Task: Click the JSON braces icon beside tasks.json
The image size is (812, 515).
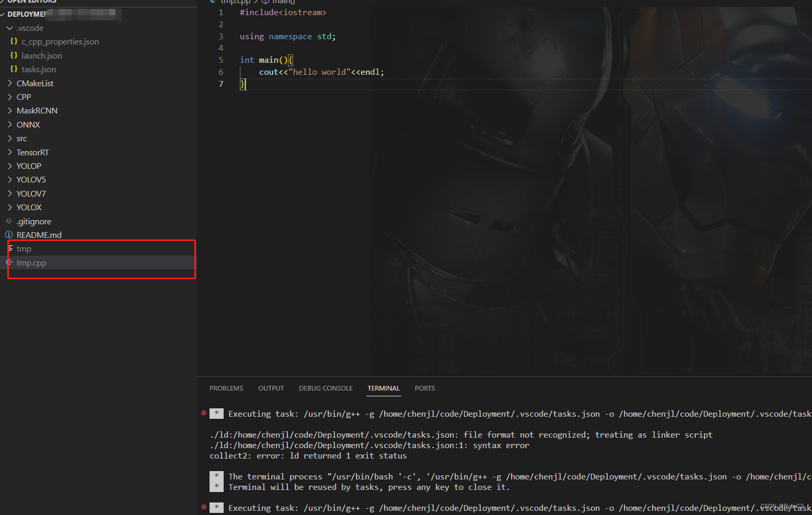Action: pyautogui.click(x=14, y=69)
